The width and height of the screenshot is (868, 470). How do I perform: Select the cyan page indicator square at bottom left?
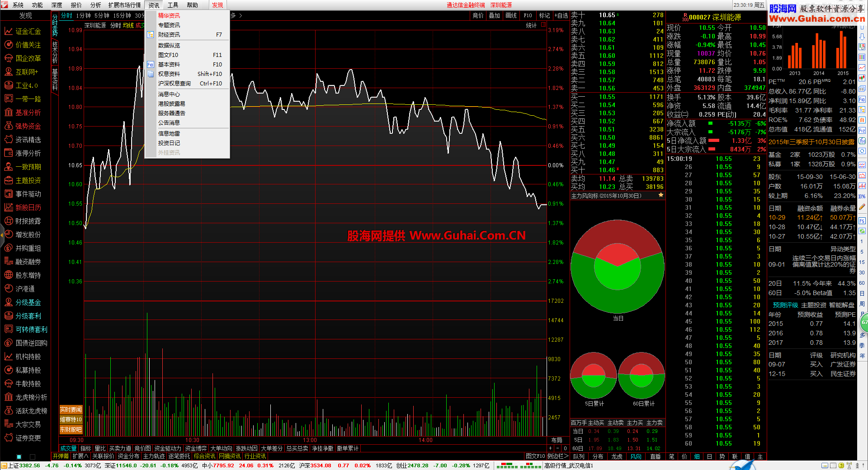19,457
